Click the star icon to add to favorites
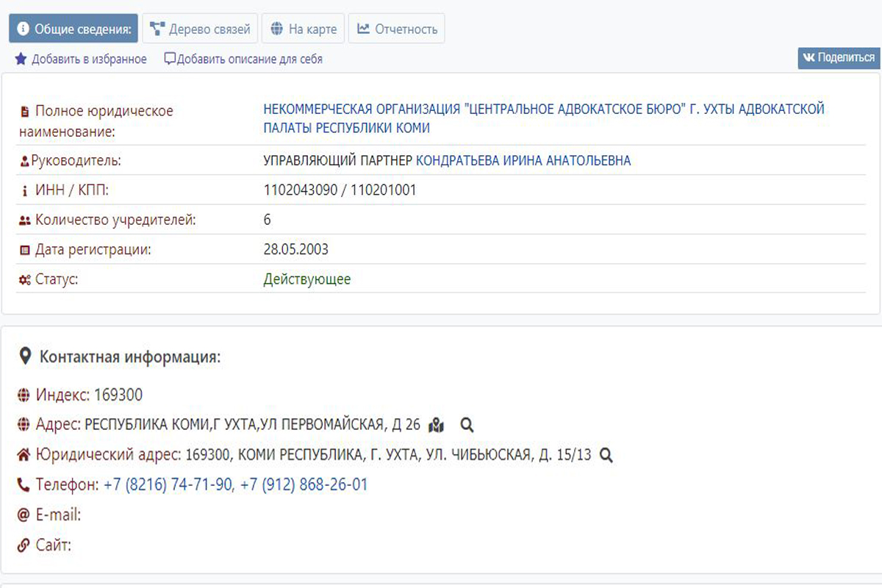This screenshot has width=882, height=588. [x=21, y=59]
